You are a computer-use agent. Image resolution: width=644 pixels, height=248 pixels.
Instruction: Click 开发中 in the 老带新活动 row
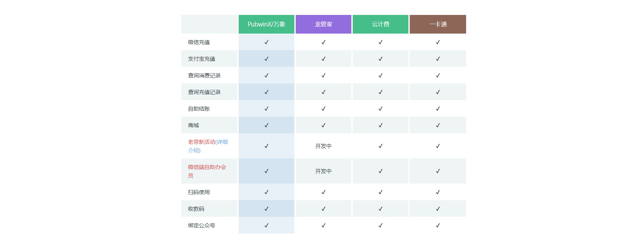[x=324, y=146]
